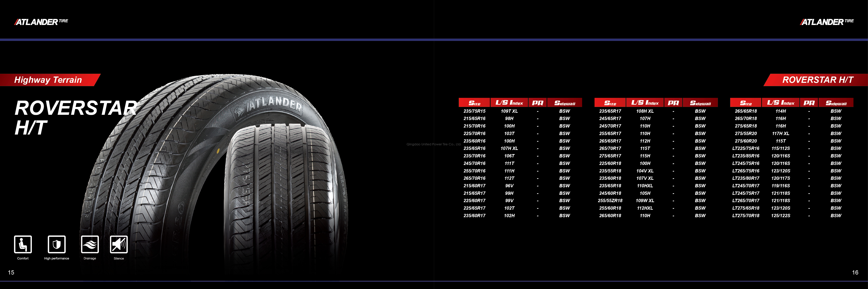Click the Highway Terrain red banner
The width and height of the screenshot is (868, 289).
click(x=50, y=80)
